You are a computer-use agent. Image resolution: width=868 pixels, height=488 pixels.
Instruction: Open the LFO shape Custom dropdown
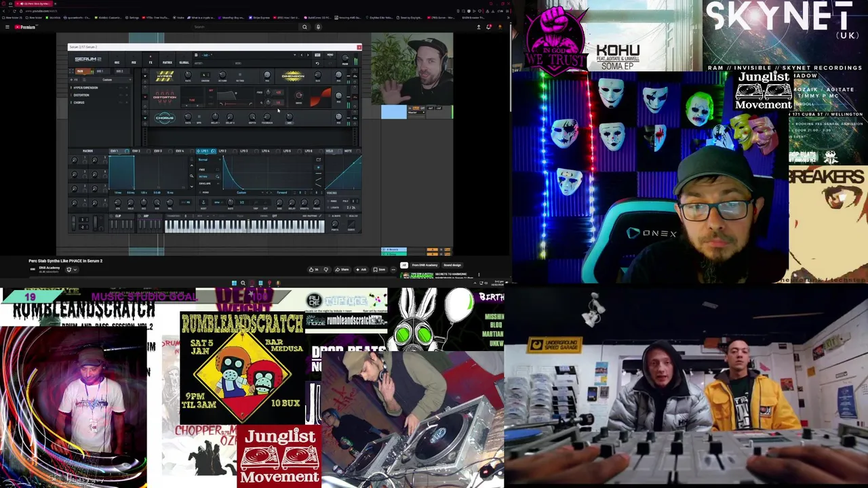(241, 192)
